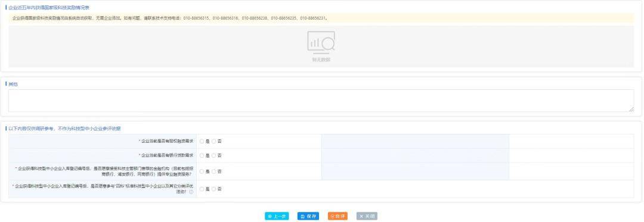Click the 其他 section heading
The image size is (644, 222).
tap(13, 84)
